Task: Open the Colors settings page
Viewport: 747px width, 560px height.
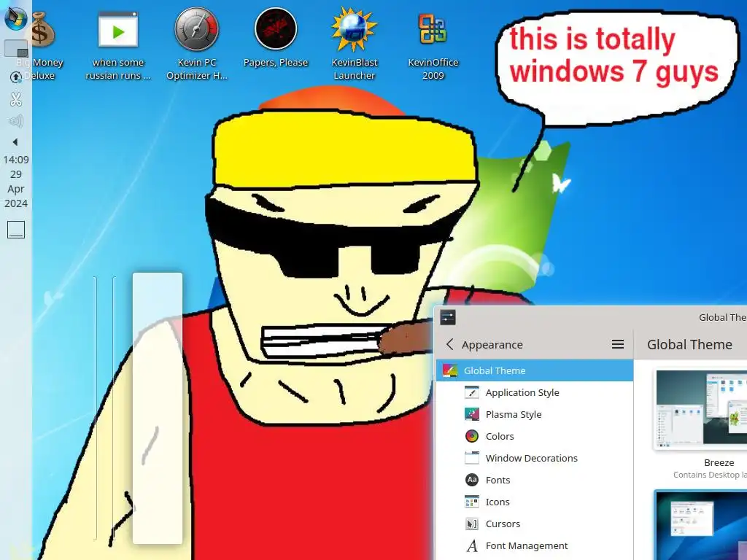Action: [535, 436]
